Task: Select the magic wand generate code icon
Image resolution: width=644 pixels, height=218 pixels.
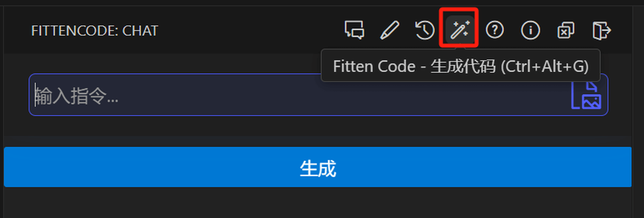Action: tap(460, 30)
